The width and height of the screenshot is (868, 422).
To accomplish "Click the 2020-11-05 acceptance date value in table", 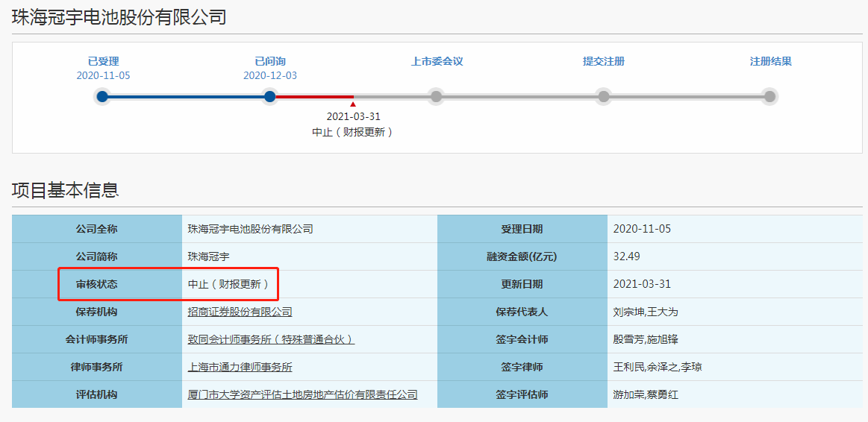I will pos(642,229).
